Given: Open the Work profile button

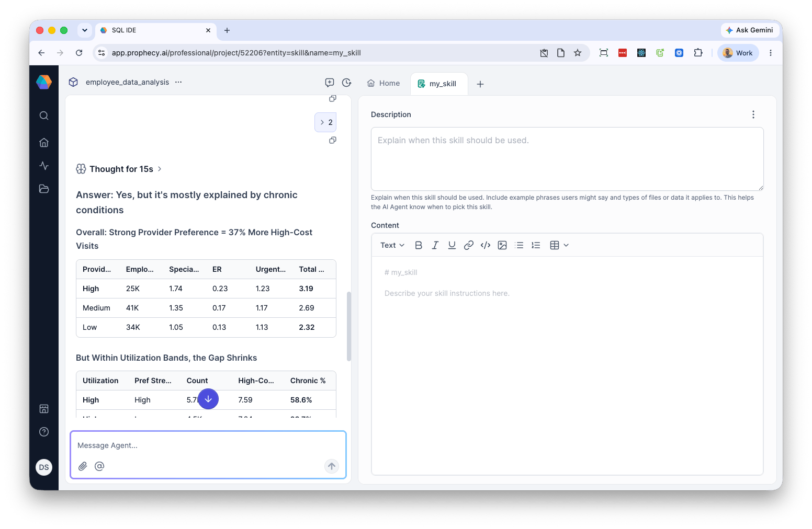Looking at the screenshot, I should coord(738,53).
